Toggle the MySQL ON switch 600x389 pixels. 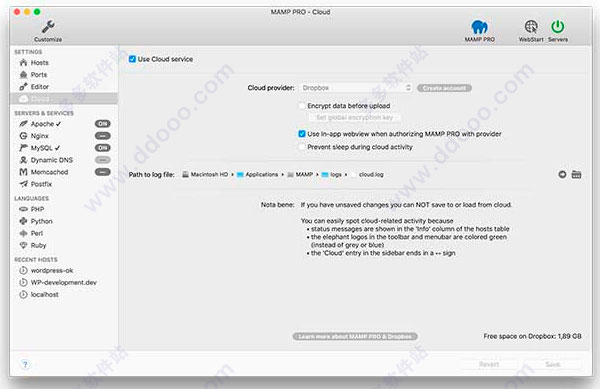click(103, 148)
